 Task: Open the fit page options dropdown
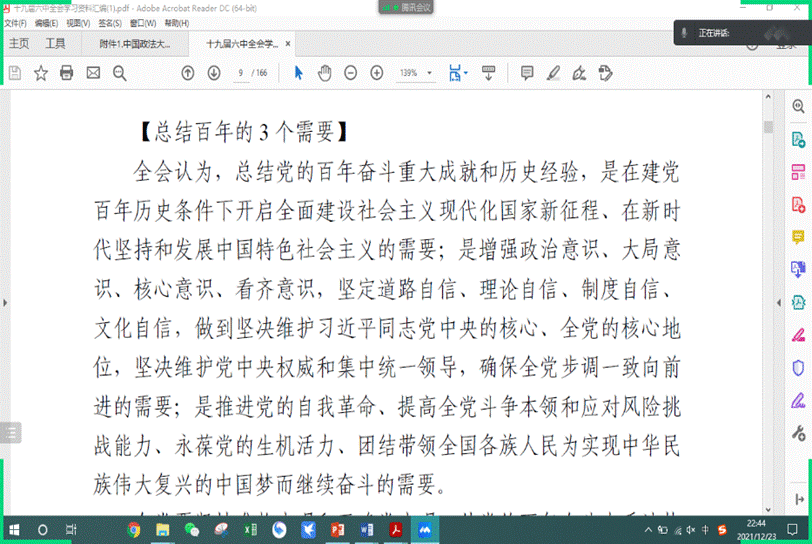click(x=459, y=73)
